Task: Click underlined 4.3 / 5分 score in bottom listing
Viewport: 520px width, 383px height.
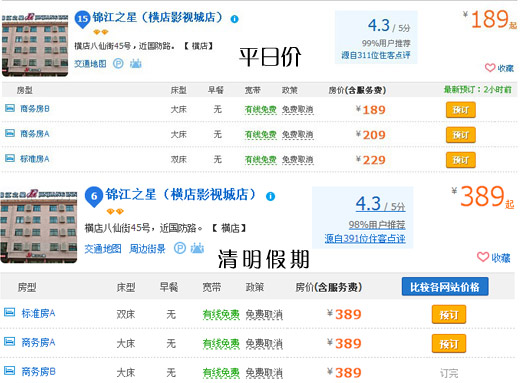Action: coord(380,203)
